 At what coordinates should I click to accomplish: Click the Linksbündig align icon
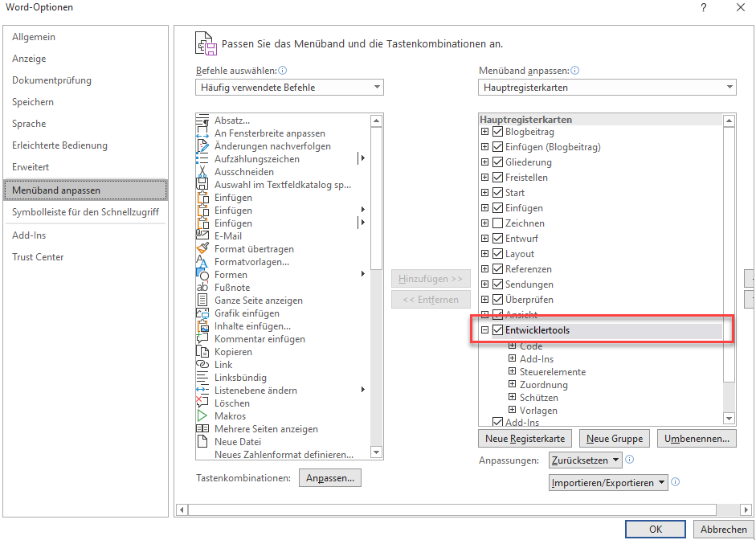point(202,378)
